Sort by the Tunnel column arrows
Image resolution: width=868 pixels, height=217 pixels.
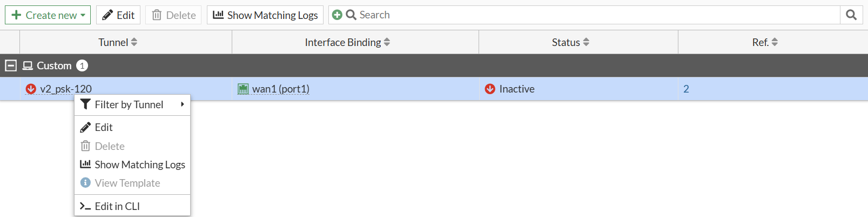coord(134,42)
